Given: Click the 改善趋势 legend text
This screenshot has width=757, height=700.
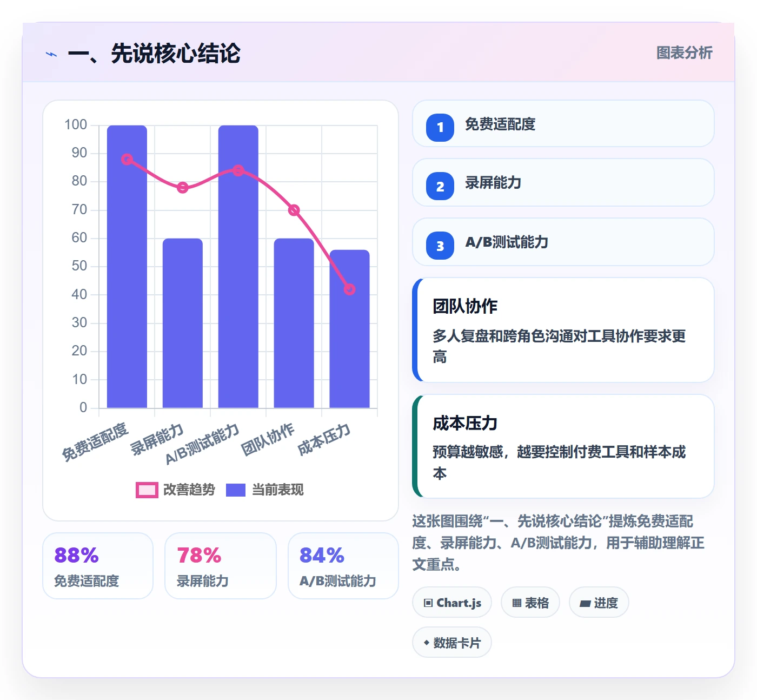Looking at the screenshot, I should click(x=189, y=490).
